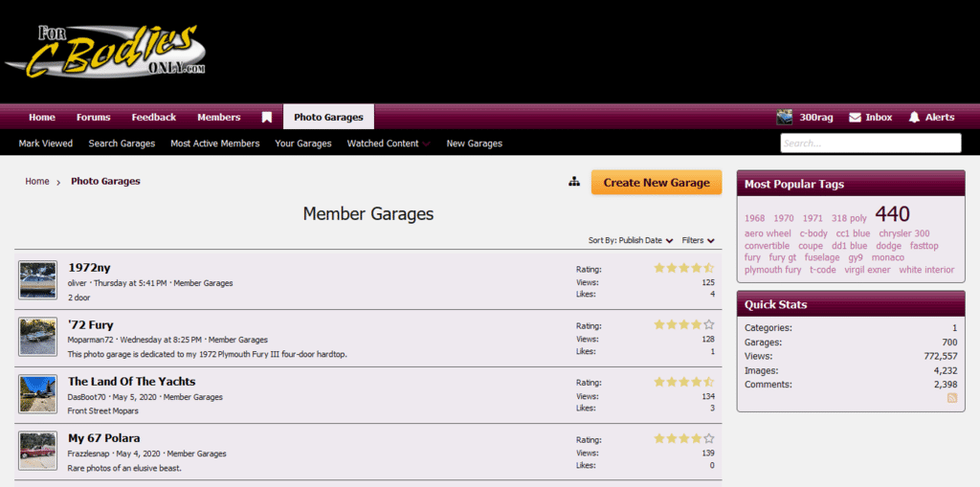The height and width of the screenshot is (487, 980).
Task: Open Most Active Members
Action: pyautogui.click(x=215, y=144)
